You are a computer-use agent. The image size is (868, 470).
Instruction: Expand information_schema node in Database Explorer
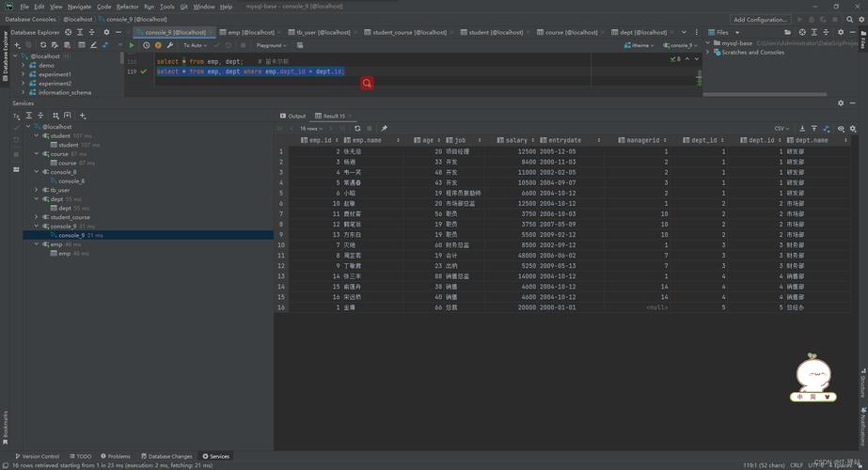[24, 92]
